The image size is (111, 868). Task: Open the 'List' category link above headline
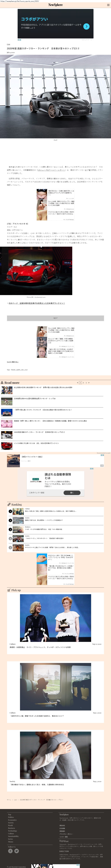pyautogui.click(x=8, y=44)
